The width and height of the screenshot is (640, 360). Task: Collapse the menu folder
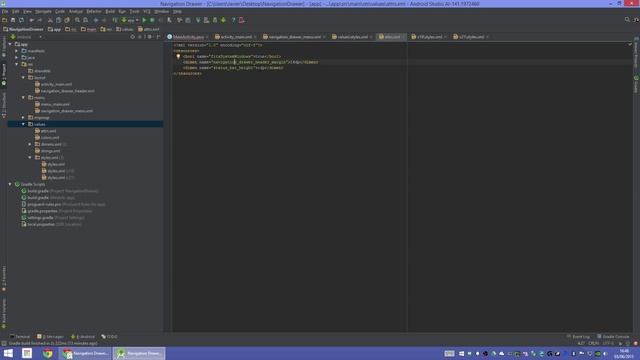tap(23, 98)
